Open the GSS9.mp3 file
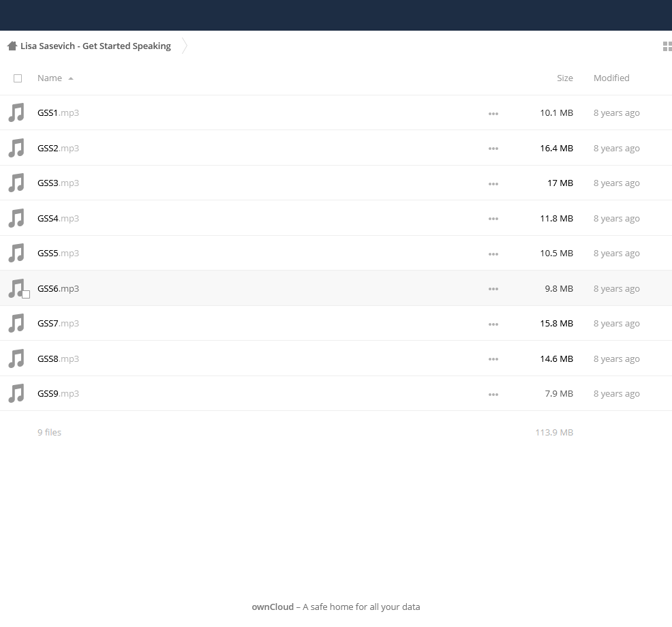Screen dimensions: 672x627 pos(59,393)
